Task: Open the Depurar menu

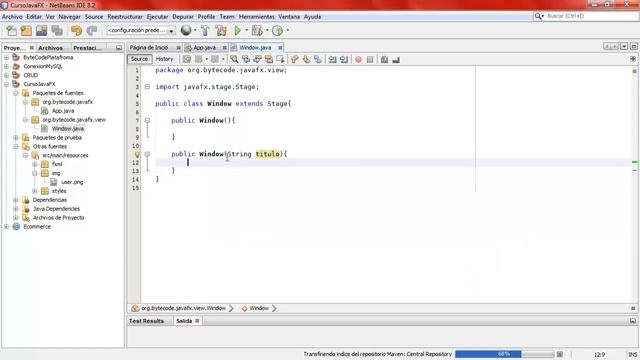Action: click(182, 17)
